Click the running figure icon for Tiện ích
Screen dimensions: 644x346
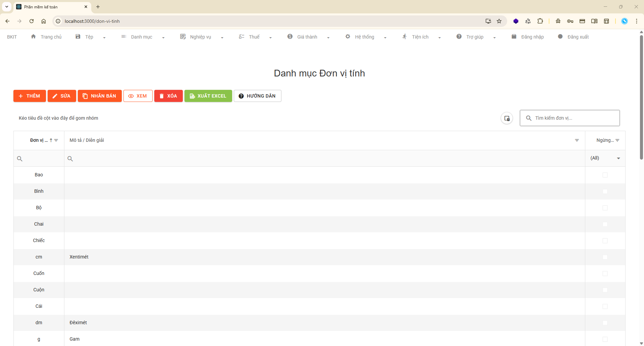(405, 37)
